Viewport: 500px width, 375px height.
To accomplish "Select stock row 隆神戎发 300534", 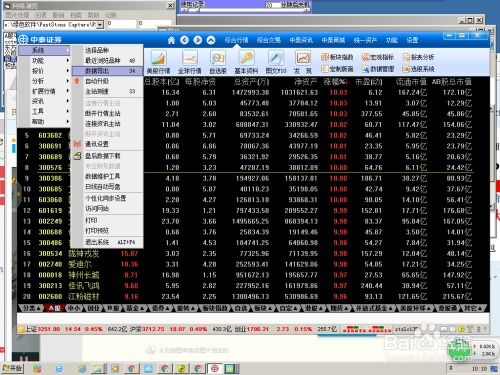I will [x=253, y=254].
